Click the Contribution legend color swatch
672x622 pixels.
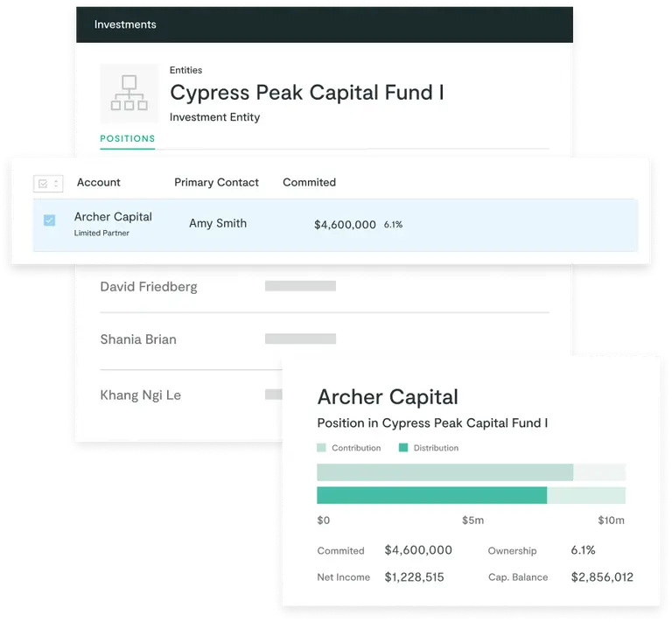click(x=322, y=448)
